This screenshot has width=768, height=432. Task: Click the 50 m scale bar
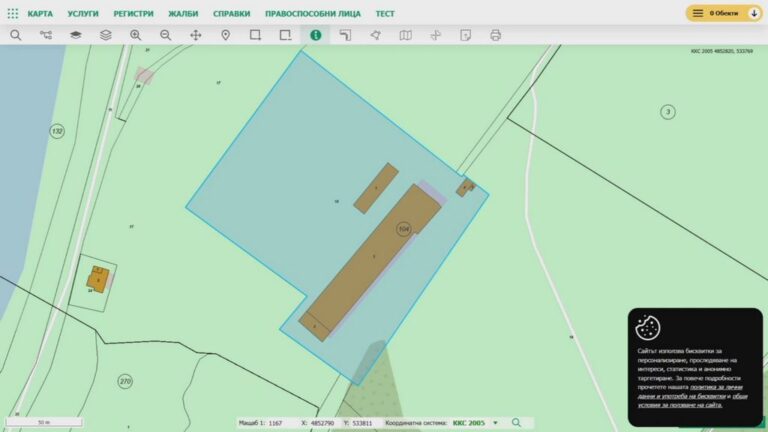[x=44, y=422]
